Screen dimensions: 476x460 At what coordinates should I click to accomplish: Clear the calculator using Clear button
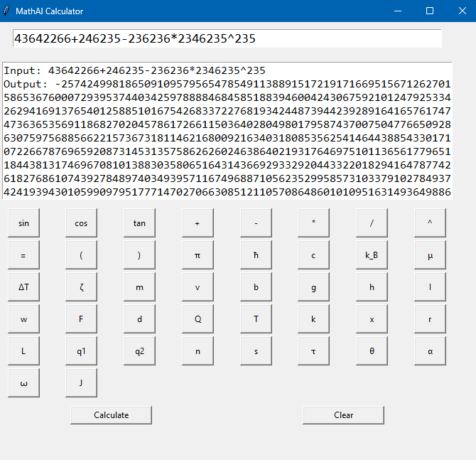click(343, 415)
